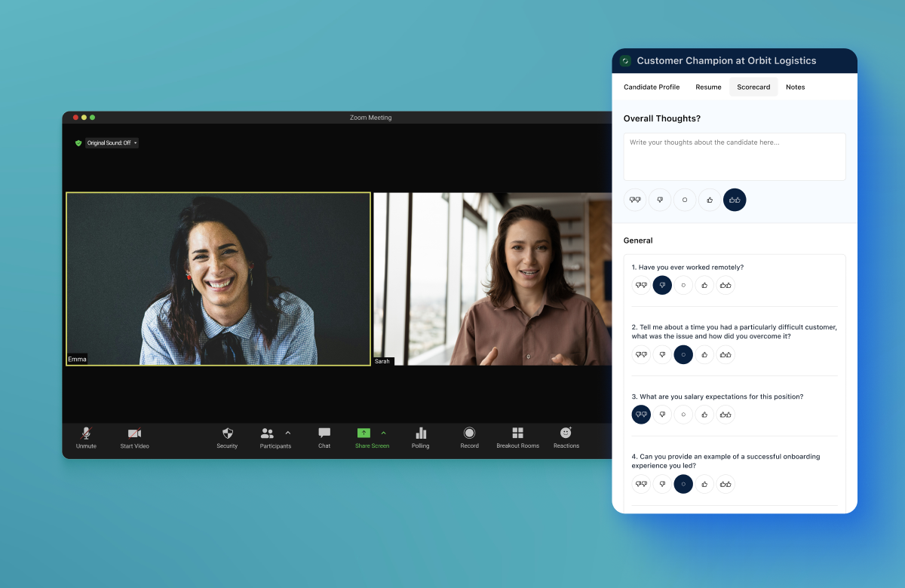Click the green Share Screen button
This screenshot has height=588, width=905.
click(x=364, y=433)
